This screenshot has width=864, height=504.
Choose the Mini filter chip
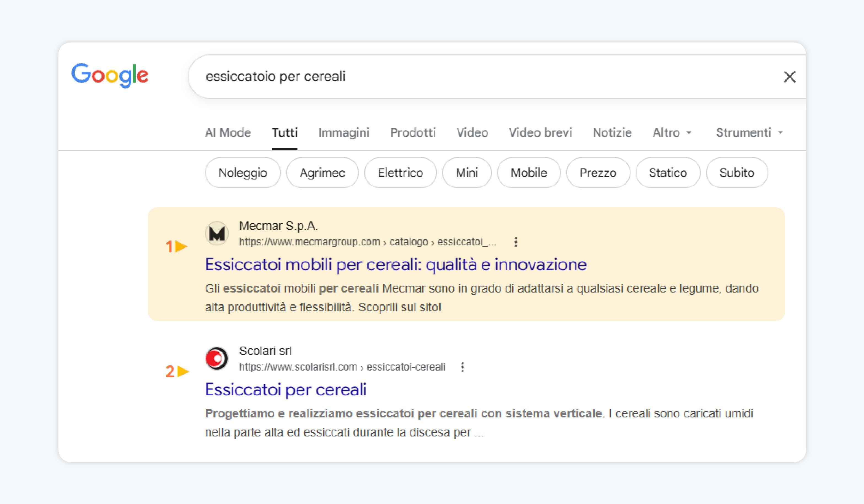pyautogui.click(x=467, y=173)
